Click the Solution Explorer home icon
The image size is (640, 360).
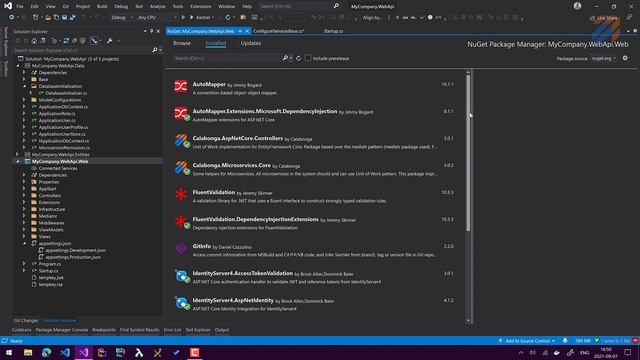[34, 41]
